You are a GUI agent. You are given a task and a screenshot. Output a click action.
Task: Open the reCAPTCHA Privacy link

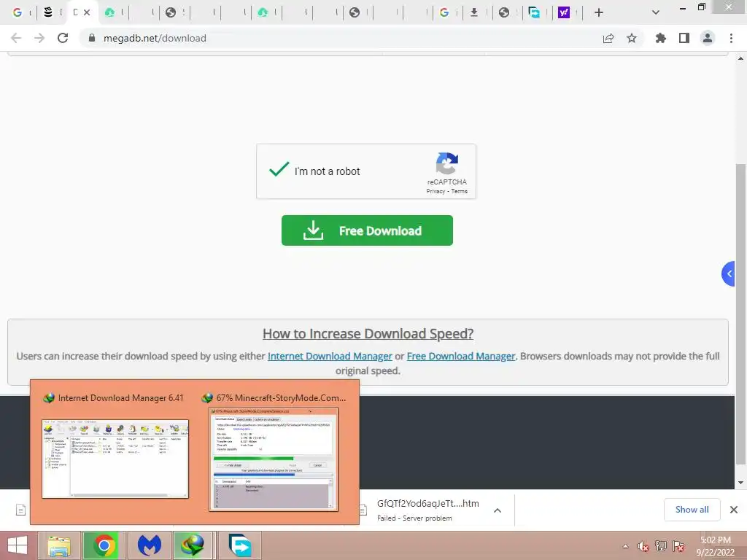tap(436, 191)
